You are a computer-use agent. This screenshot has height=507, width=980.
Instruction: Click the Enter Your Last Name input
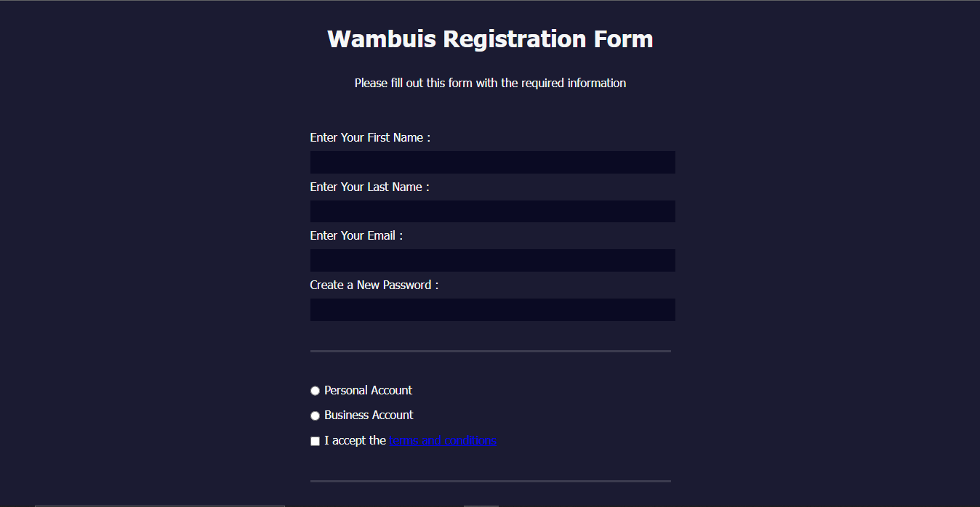(x=492, y=211)
